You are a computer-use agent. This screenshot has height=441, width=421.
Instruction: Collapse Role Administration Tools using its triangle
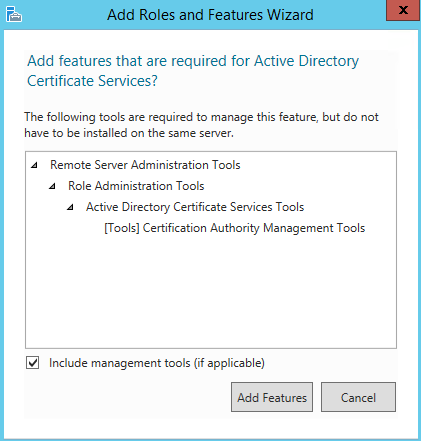tap(52, 186)
